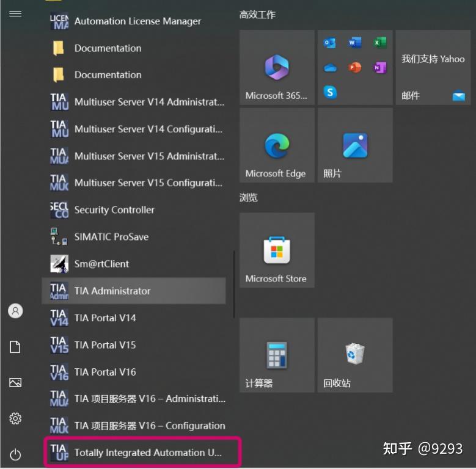Open TIA 项目服务器 V16 Administration icon
Image resolution: width=476 pixels, height=469 pixels.
[59, 398]
